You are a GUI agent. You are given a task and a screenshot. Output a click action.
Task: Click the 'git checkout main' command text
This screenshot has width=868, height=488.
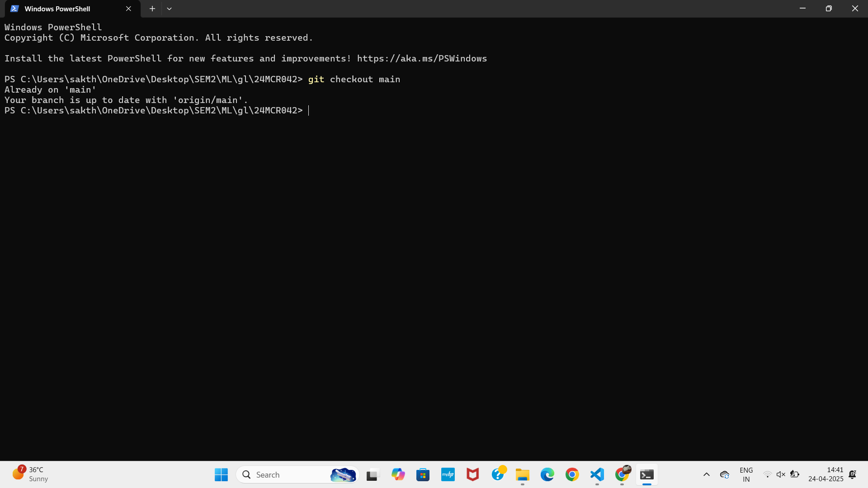[354, 79]
